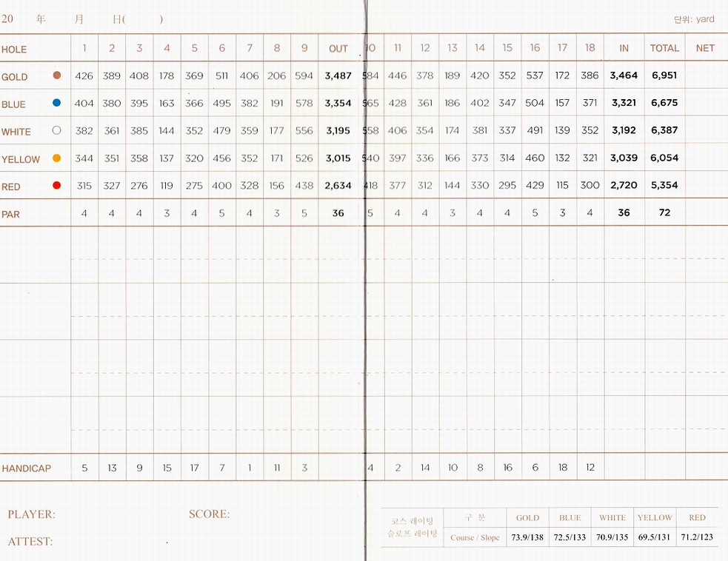This screenshot has width=728, height=561.
Task: Click the white tee circle marker
Action: point(57,130)
